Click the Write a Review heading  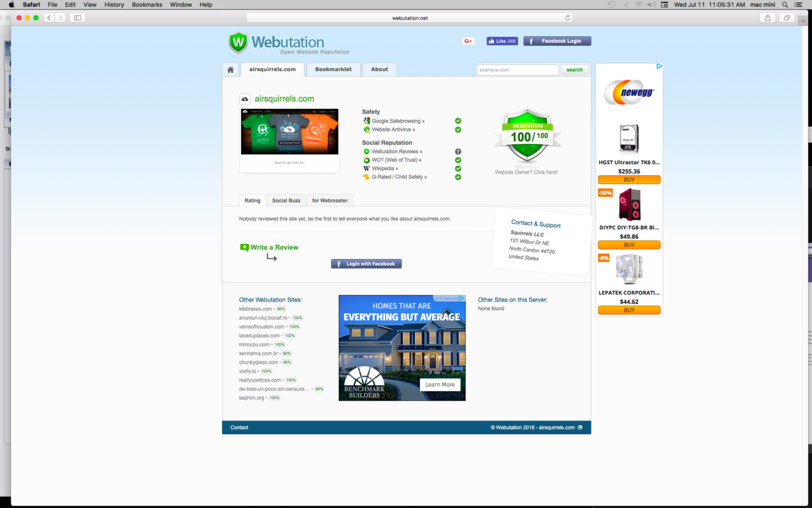274,248
